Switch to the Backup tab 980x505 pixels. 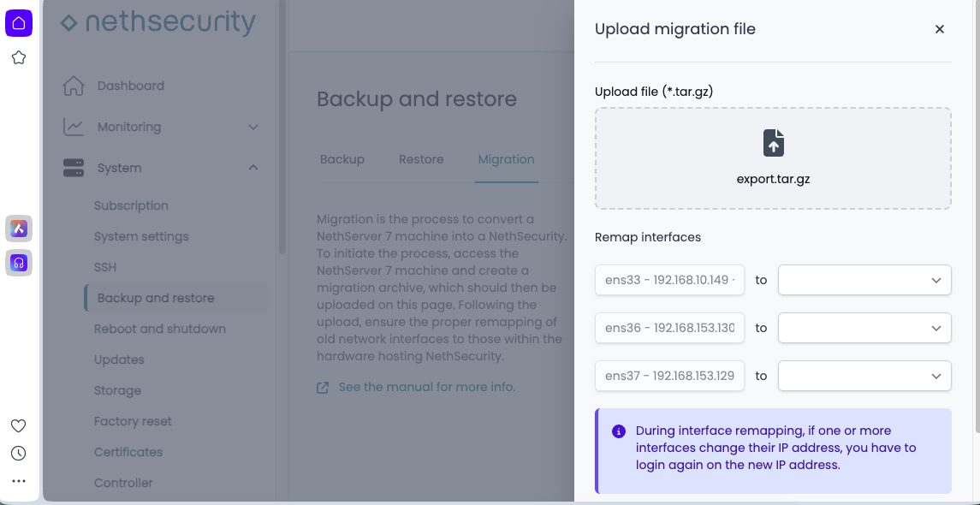[342, 159]
